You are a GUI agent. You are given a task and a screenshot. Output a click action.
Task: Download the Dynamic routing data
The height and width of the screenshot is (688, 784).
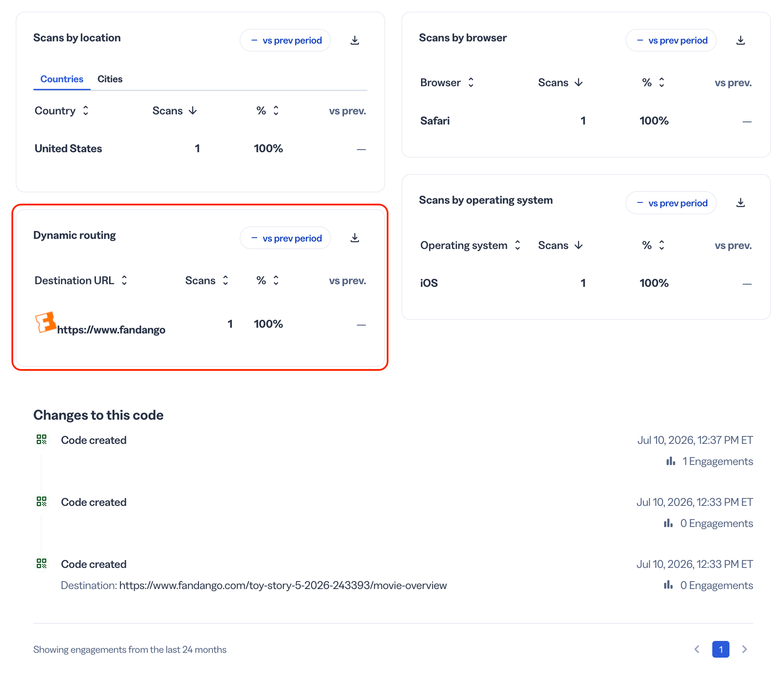point(355,238)
